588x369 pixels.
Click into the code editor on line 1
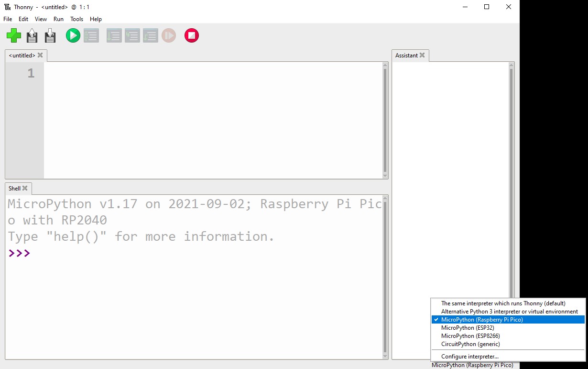213,73
